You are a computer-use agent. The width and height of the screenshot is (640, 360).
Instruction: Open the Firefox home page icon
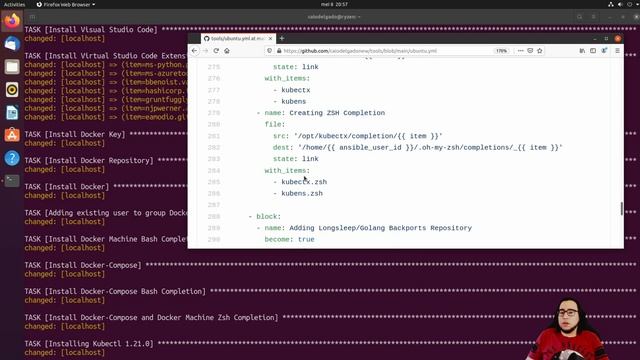click(227, 51)
